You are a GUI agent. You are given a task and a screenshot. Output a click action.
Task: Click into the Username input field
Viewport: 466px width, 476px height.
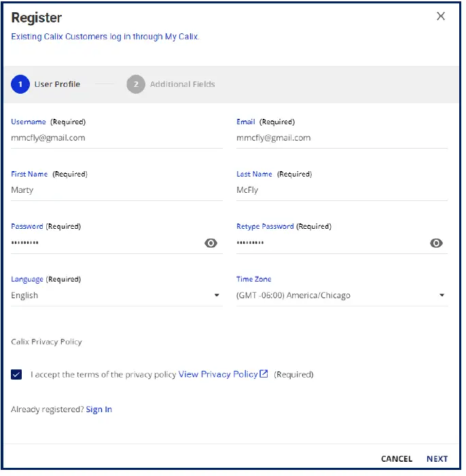115,138
